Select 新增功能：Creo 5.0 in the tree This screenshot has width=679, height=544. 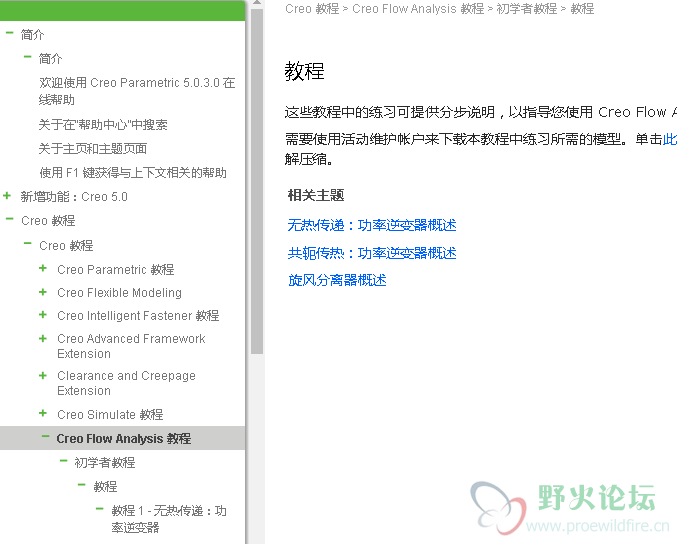tap(74, 197)
